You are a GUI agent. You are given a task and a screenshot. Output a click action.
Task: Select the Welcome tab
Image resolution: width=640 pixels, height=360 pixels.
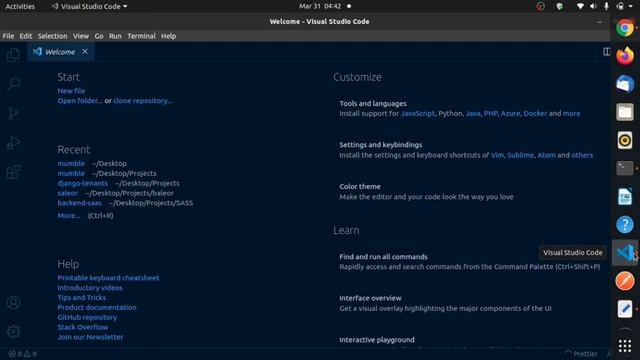click(x=60, y=52)
